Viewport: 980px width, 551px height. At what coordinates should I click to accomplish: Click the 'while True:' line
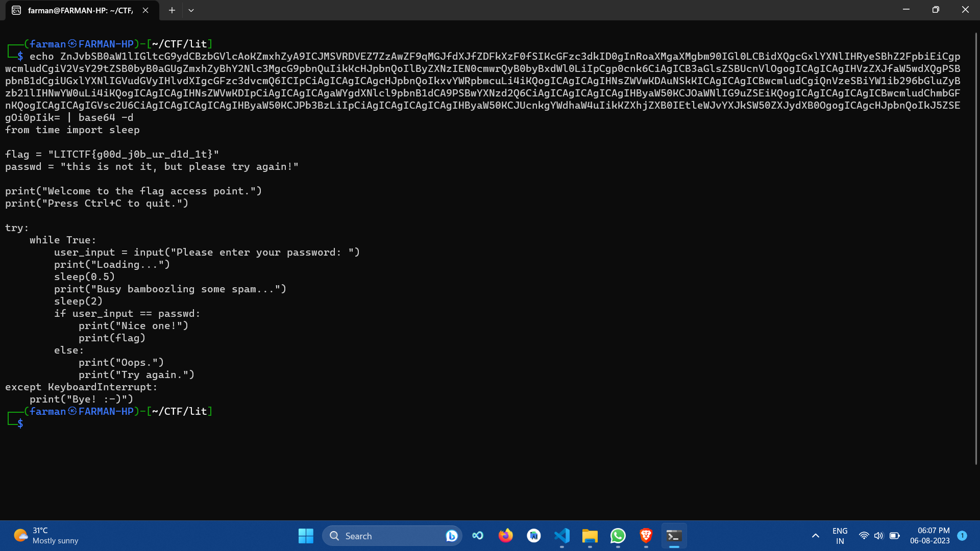point(63,240)
